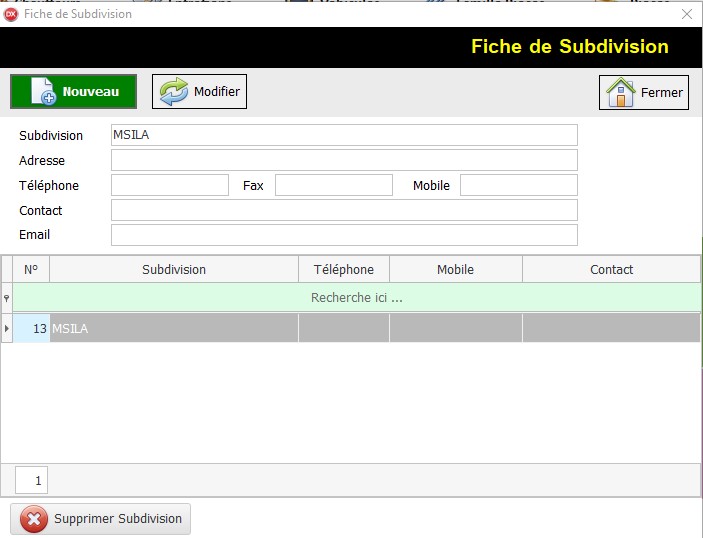This screenshot has height=538, width=703.
Task: Select the Email input field
Action: point(344,235)
